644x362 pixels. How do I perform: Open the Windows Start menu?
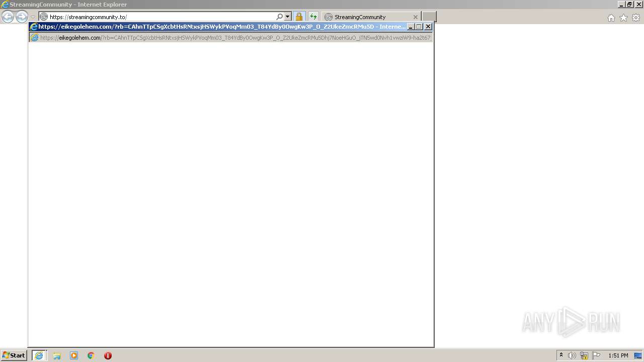(x=14, y=355)
